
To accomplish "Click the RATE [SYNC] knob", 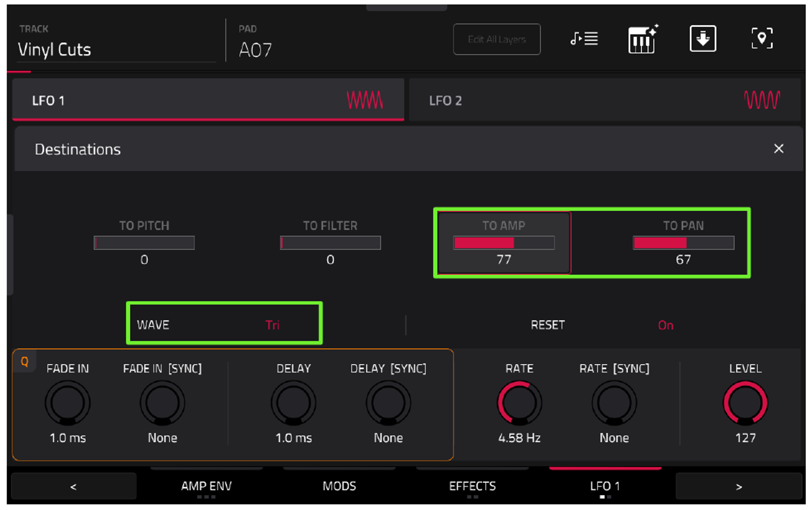I will tap(614, 403).
